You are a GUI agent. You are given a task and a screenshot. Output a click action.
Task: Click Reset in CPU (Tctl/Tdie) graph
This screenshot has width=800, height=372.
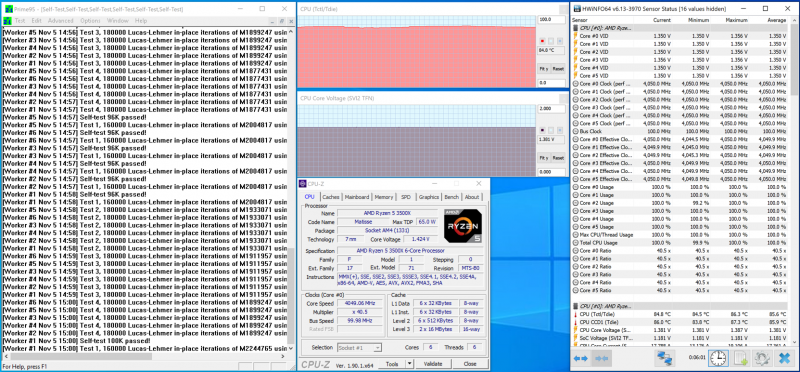coord(558,68)
